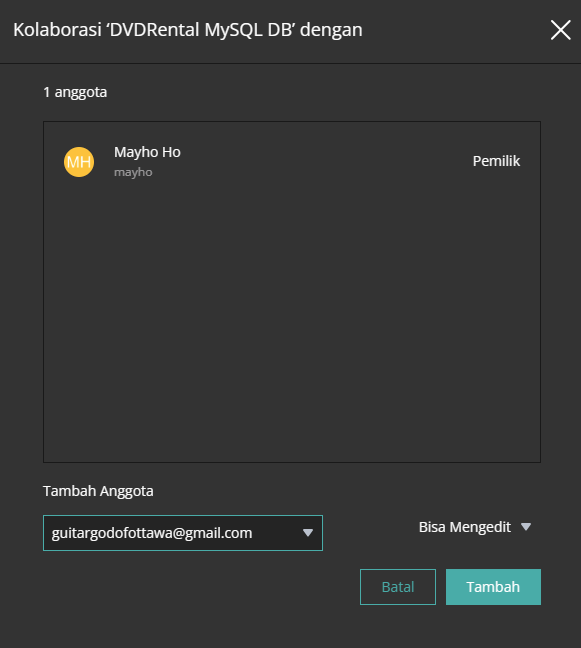Click the MH avatar of Mayho Ho
The width and height of the screenshot is (581, 648).
pos(79,162)
